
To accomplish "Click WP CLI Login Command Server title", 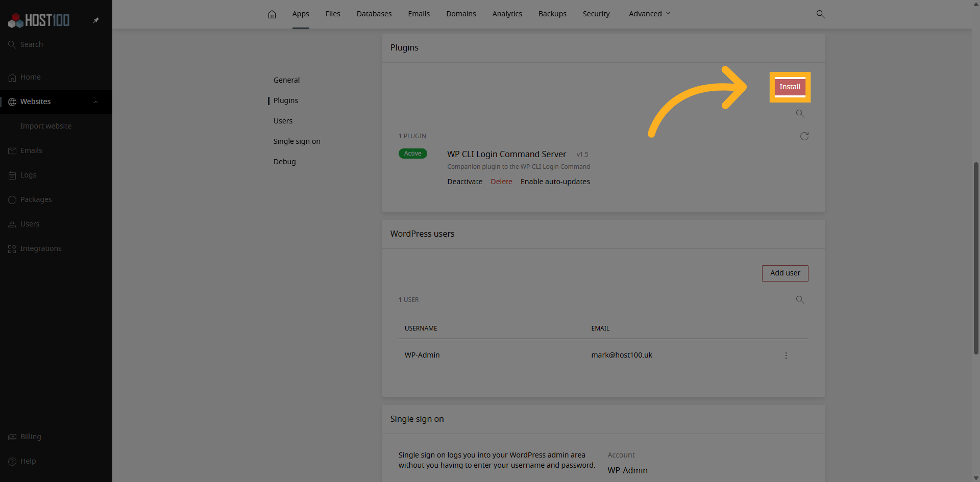I will [x=506, y=154].
